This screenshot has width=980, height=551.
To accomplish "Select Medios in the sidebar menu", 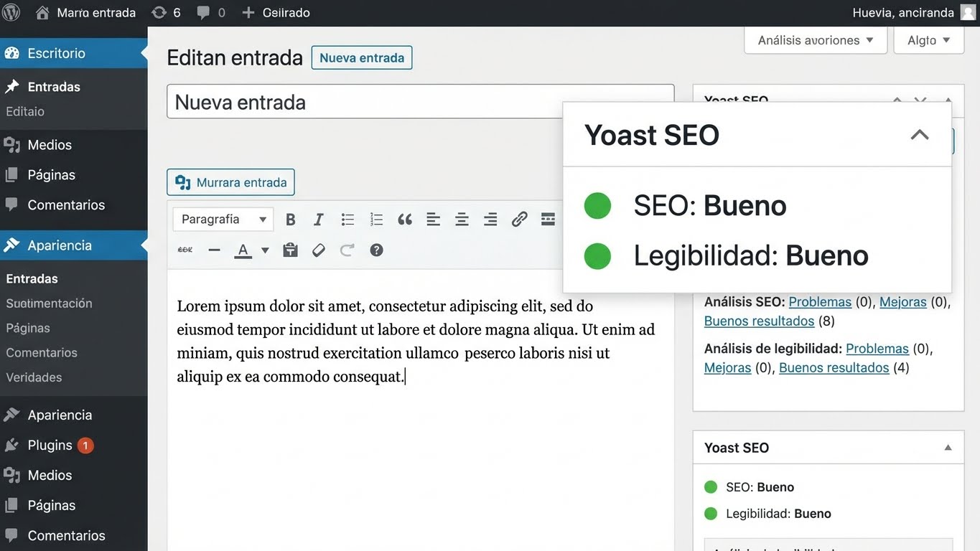I will 49,144.
